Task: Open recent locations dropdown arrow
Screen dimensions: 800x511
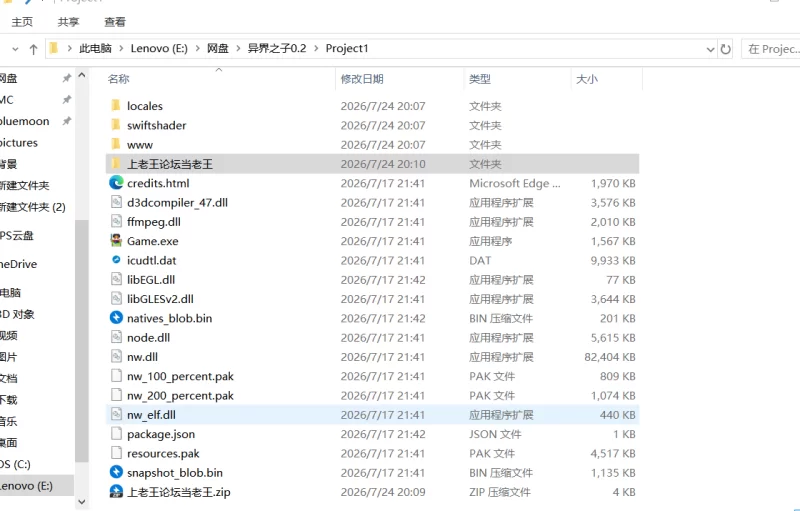Action: tap(15, 49)
